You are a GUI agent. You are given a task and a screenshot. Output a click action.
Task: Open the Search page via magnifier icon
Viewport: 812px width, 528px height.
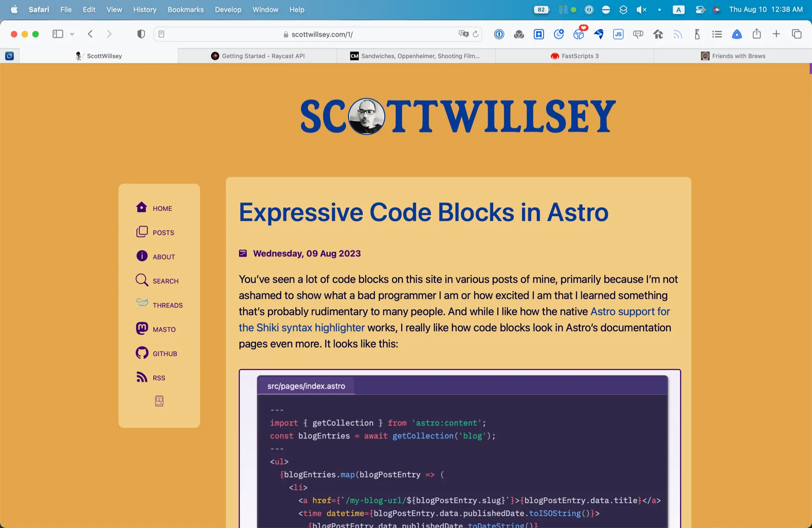click(142, 280)
